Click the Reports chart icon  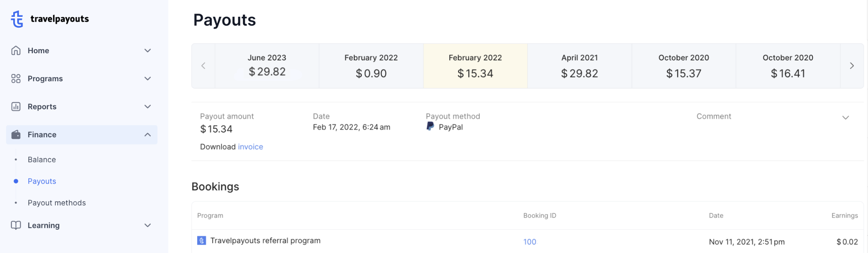[16, 106]
